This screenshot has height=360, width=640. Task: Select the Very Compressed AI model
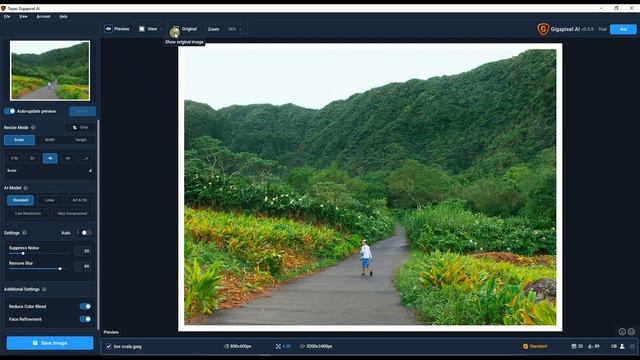click(x=72, y=213)
